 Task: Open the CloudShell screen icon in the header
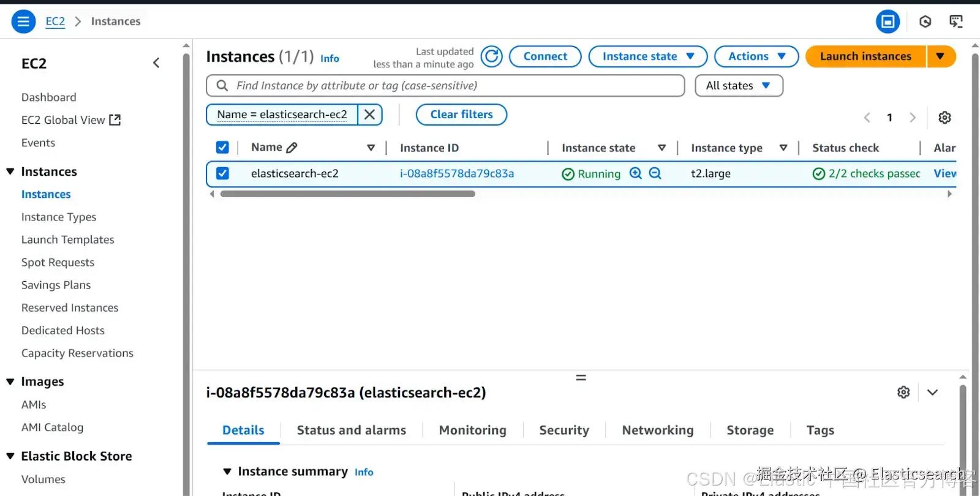[956, 21]
